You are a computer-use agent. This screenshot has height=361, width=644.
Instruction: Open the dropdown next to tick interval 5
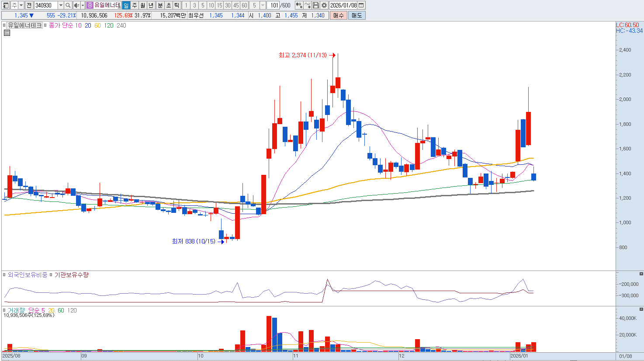point(263,5)
